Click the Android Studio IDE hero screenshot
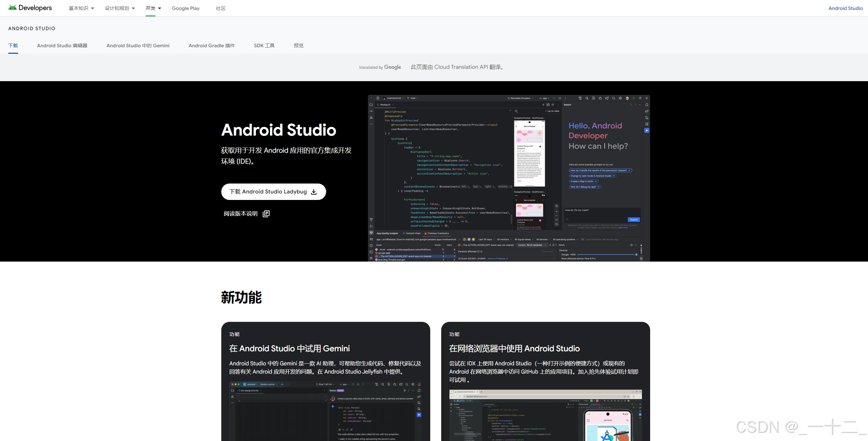The height and width of the screenshot is (441, 868). [x=509, y=178]
